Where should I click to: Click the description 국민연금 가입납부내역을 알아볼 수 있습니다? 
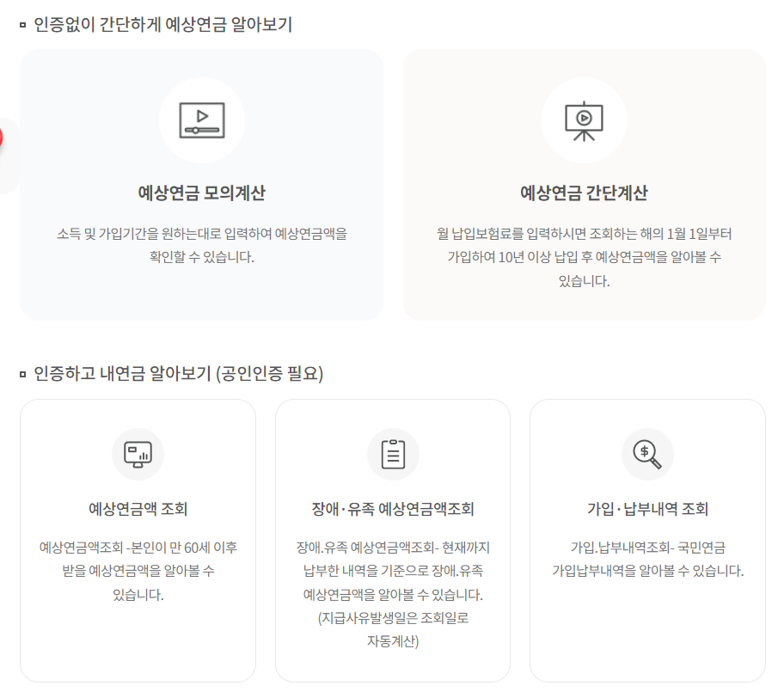point(647,559)
